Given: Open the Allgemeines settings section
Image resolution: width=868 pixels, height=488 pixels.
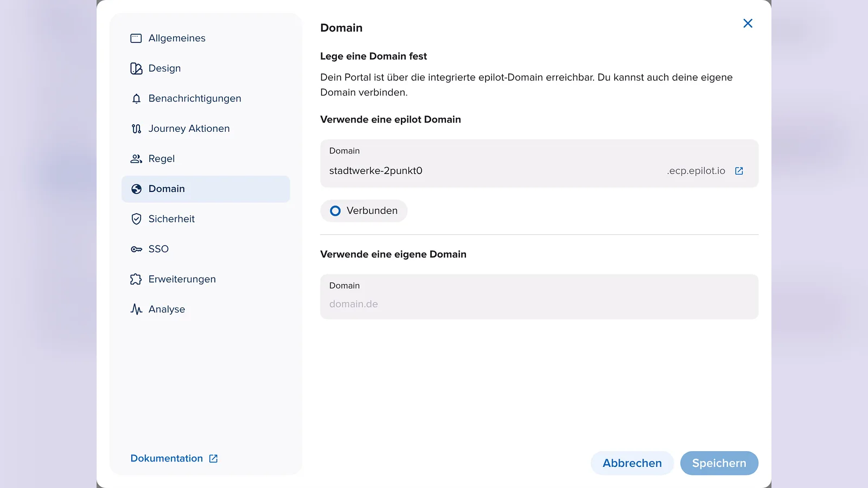Looking at the screenshot, I should tap(206, 38).
